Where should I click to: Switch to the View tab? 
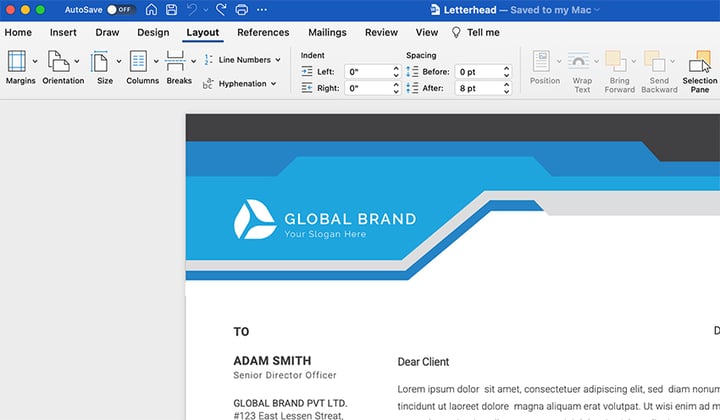point(427,33)
